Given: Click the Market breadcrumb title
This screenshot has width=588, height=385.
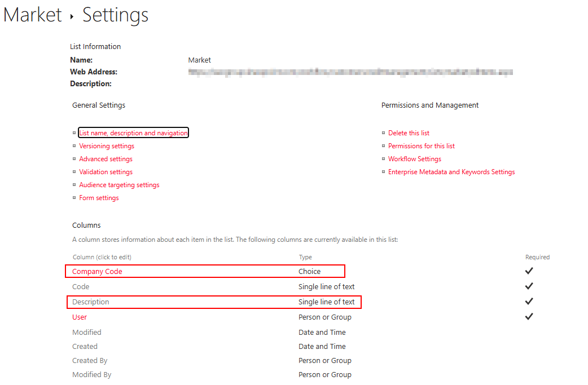Looking at the screenshot, I should tap(32, 15).
